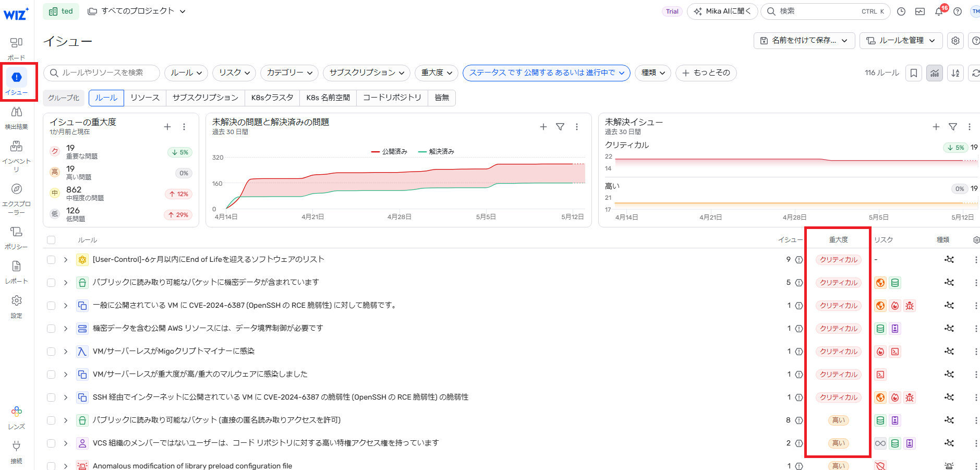Image resolution: width=980 pixels, height=470 pixels.
Task: Click the ルールやリソースを検索 search field
Action: pyautogui.click(x=102, y=73)
